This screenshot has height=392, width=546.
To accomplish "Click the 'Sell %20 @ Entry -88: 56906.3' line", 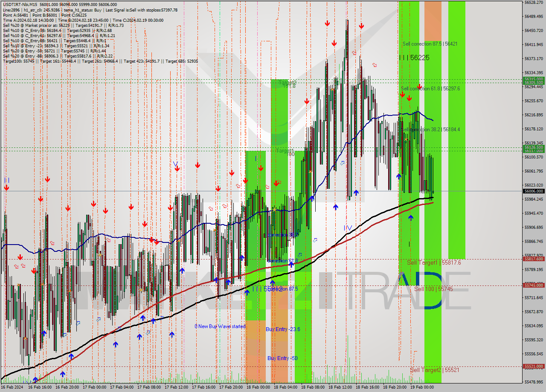I will [58, 56].
